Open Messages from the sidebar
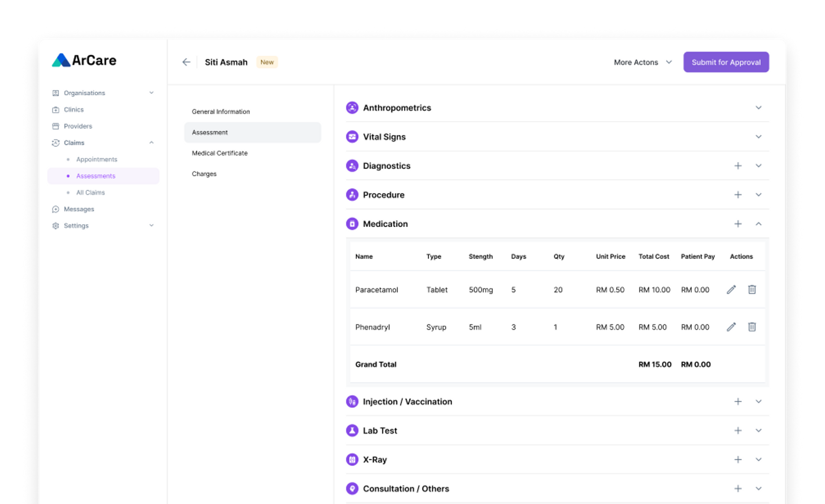This screenshot has width=825, height=504. (79, 209)
